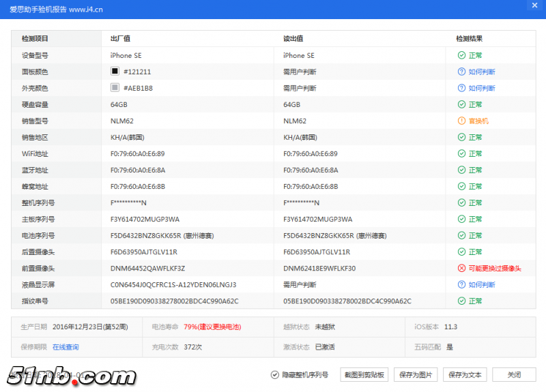Click the green check icon for 电池序列号

[461, 236]
